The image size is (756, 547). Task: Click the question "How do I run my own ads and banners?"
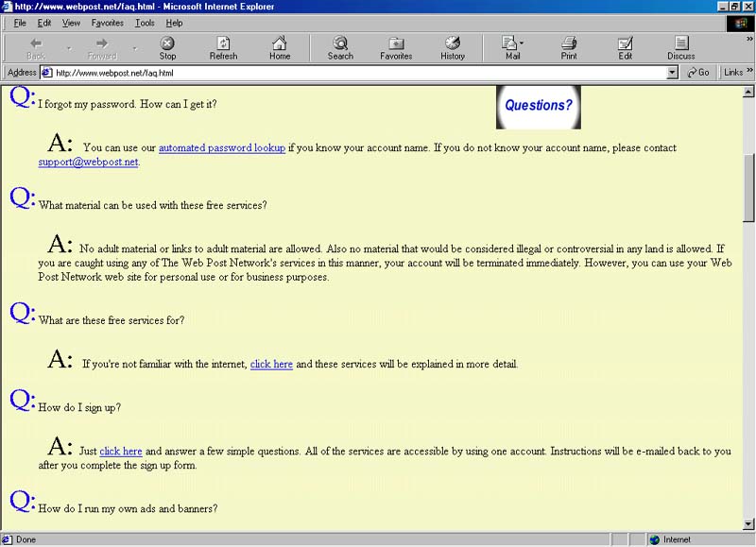click(x=128, y=509)
